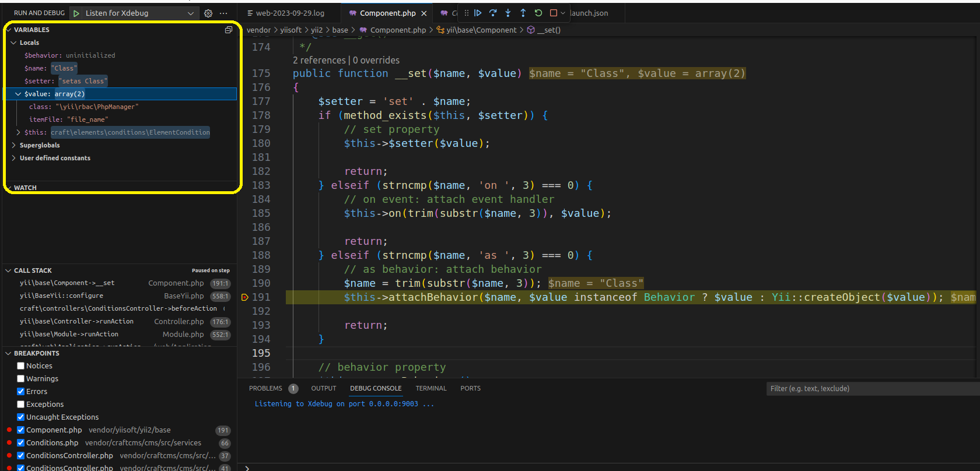Click '__set()' in the breadcrumb
The width and height of the screenshot is (980, 471).
tap(549, 30)
